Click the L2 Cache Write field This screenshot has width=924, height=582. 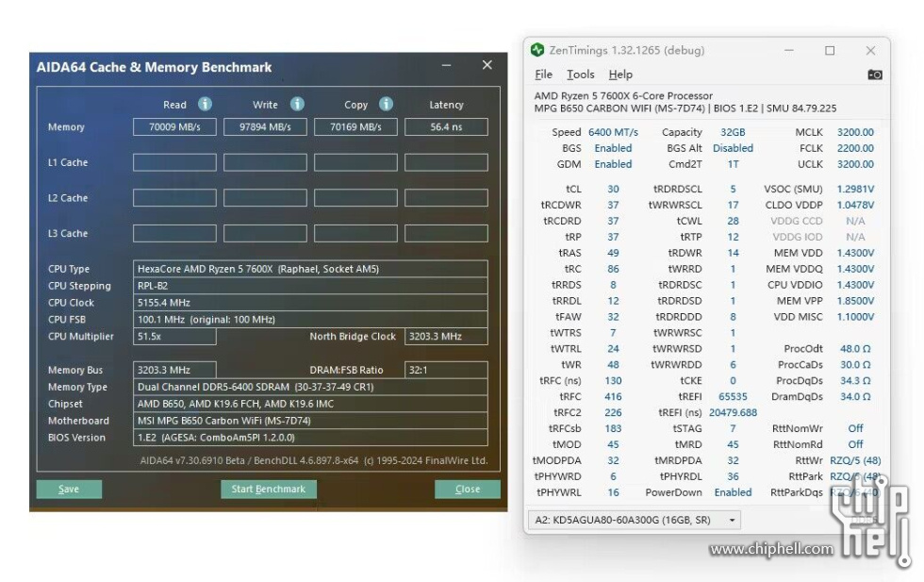265,197
